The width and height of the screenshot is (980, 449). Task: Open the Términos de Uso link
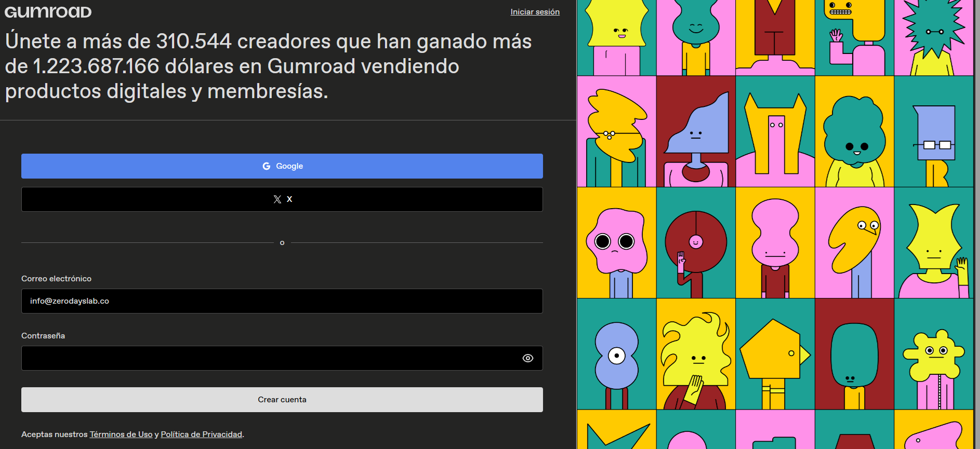tap(121, 434)
